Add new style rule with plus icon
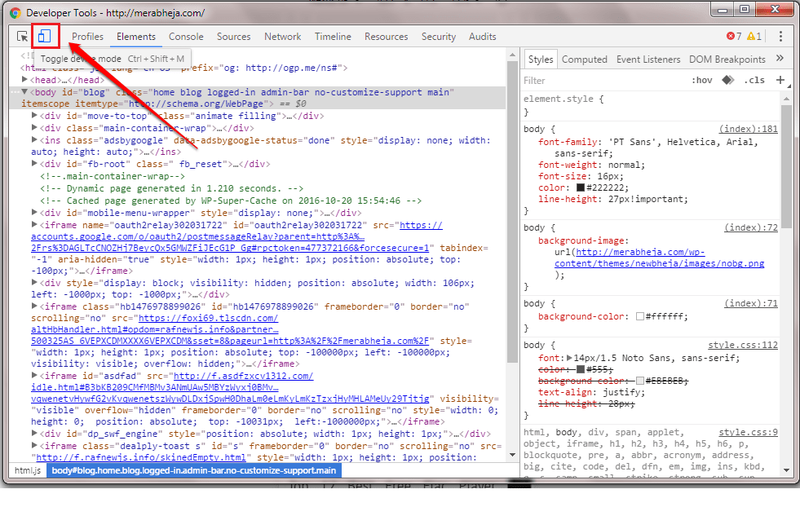Viewport: 800px width, 507px height. click(x=780, y=80)
